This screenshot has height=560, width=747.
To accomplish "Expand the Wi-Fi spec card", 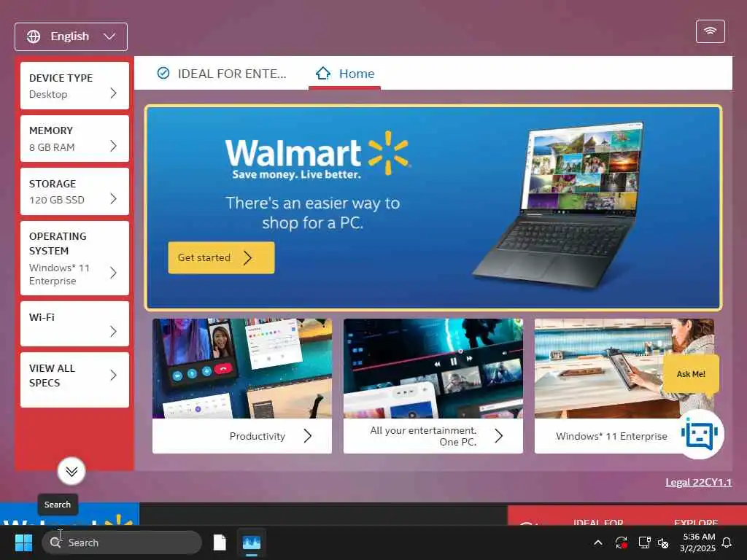I will coord(74,324).
